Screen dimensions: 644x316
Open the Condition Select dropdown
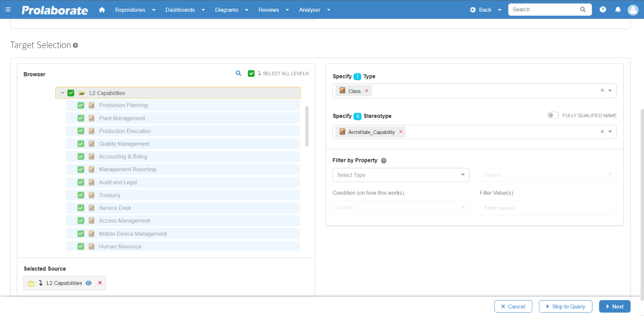coord(400,207)
